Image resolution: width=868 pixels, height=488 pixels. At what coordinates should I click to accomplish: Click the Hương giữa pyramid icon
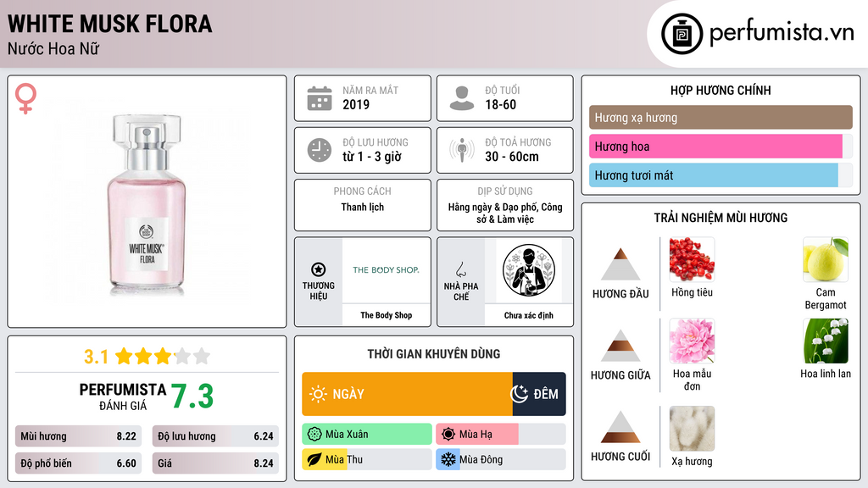(620, 346)
